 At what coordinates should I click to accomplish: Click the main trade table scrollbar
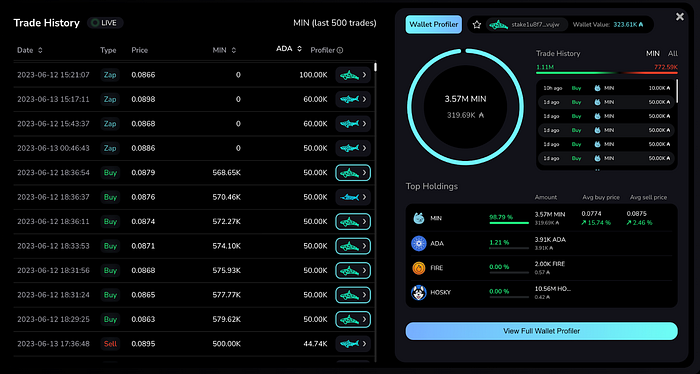point(375,67)
